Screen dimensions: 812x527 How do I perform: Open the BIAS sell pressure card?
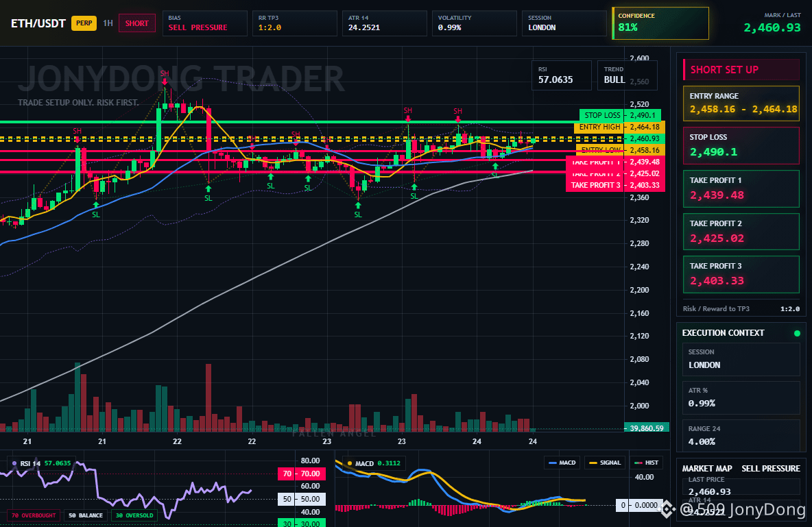[x=204, y=23]
